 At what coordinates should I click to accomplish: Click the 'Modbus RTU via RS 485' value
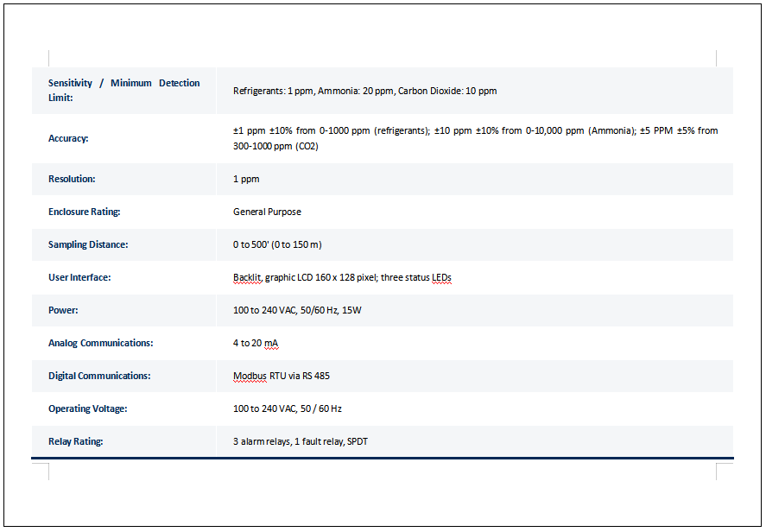282,376
